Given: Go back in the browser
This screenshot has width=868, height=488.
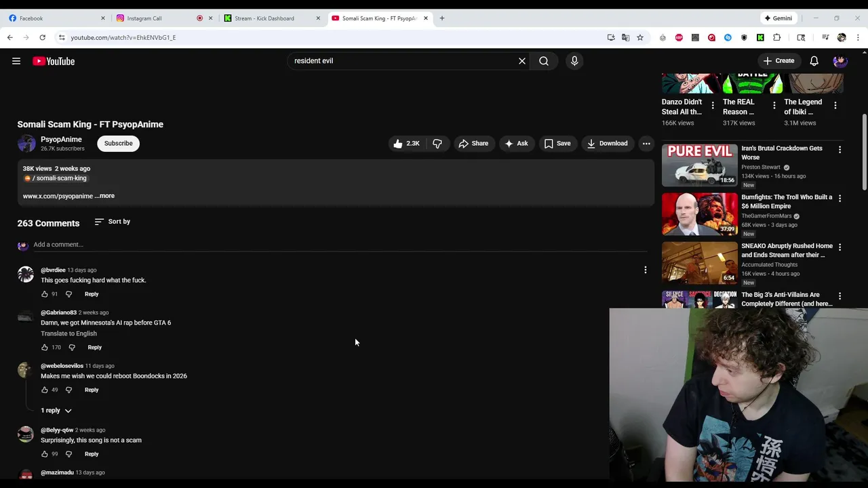Looking at the screenshot, I should [x=10, y=37].
